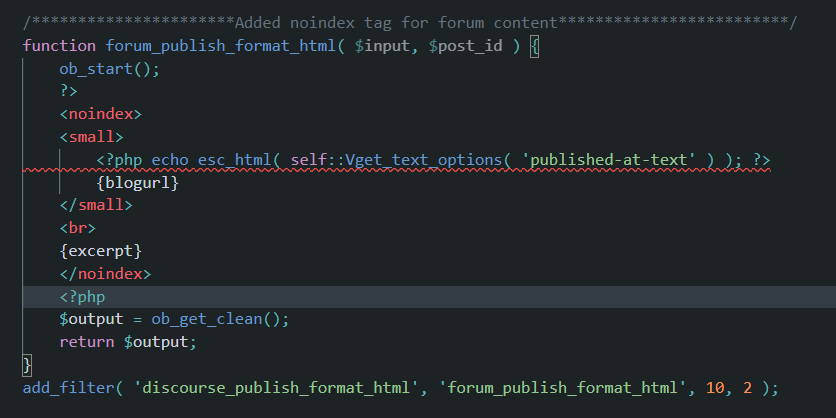Click the 'published-at-text' string
Viewport: 836px width, 418px height.
coord(608,160)
